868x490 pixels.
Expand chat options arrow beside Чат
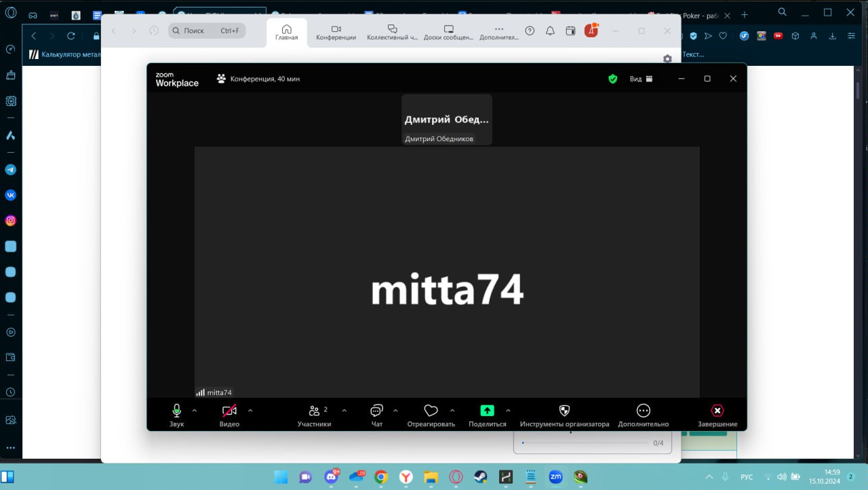pos(395,411)
